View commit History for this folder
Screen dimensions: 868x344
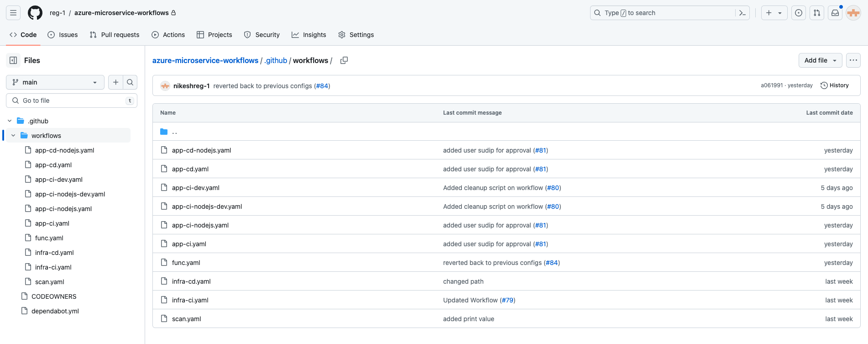pos(835,85)
